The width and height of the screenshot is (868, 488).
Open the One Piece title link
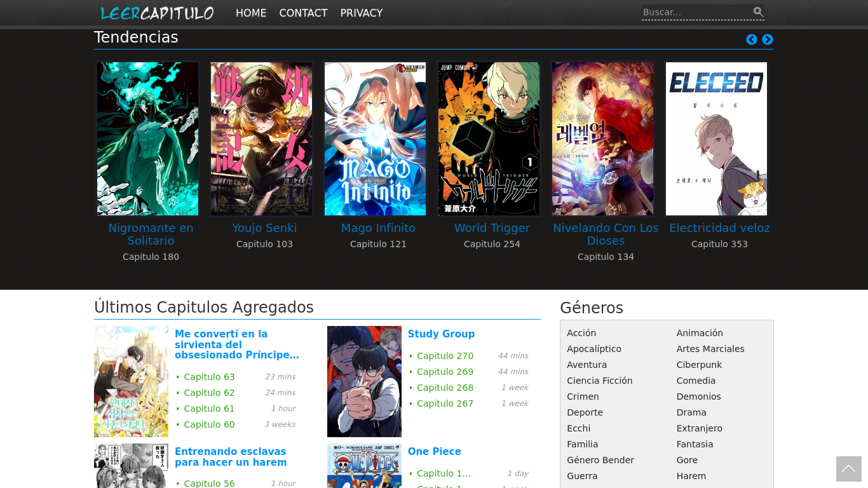[x=435, y=452]
